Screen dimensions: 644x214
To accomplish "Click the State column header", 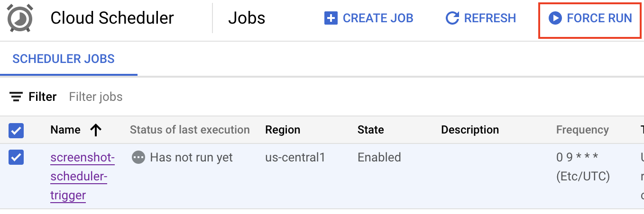I will tap(371, 130).
